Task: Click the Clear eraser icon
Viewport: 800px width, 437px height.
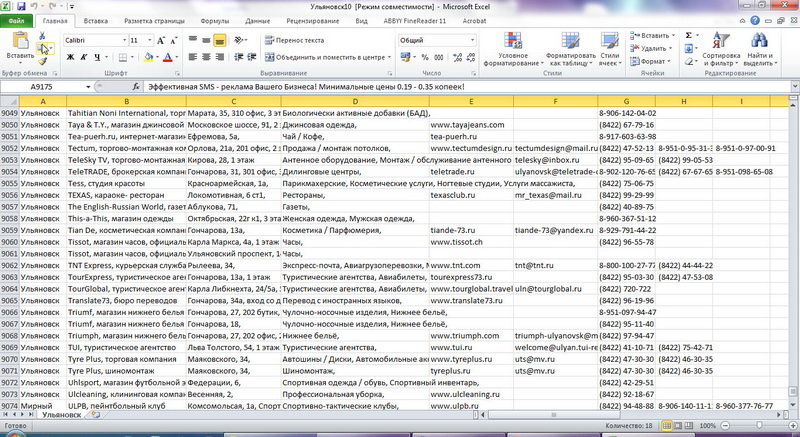Action: tap(688, 61)
